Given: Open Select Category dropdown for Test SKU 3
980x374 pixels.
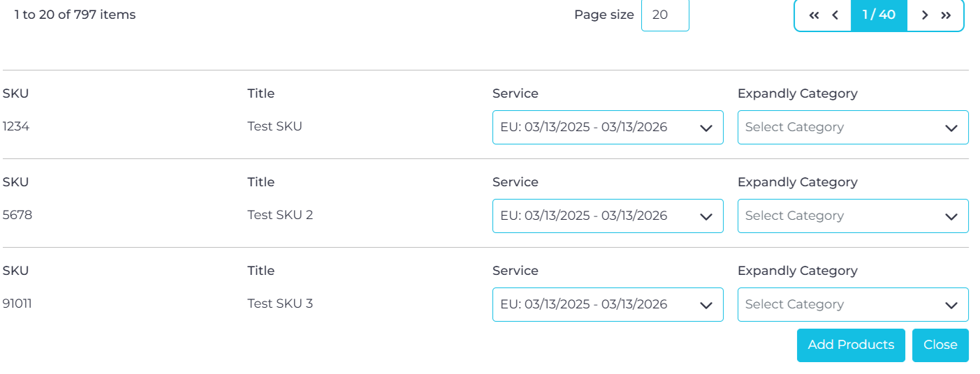Looking at the screenshot, I should click(x=853, y=305).
